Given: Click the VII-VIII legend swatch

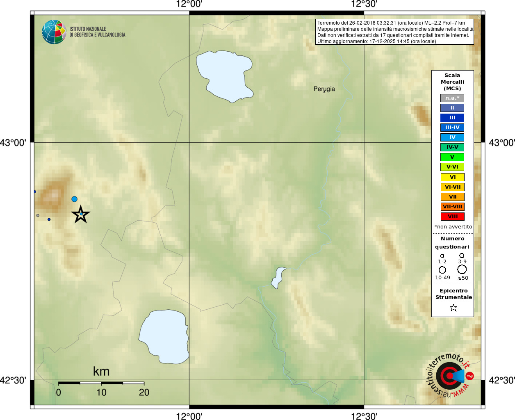Looking at the screenshot, I should pos(452,207).
